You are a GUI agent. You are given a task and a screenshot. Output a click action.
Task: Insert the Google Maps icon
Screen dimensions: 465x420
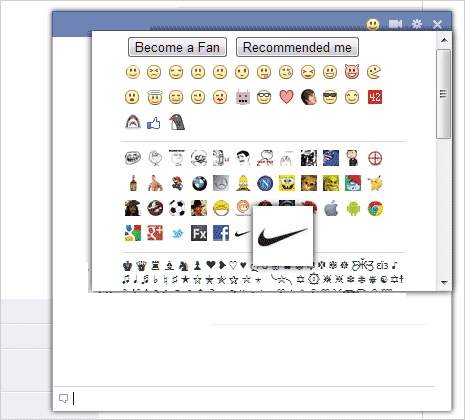(x=133, y=233)
